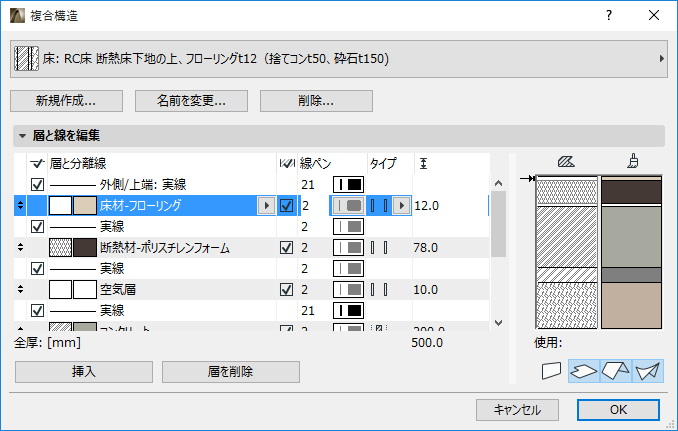
Task: Click the reorder handle of 床材-フローリング row
Action: tap(20, 205)
